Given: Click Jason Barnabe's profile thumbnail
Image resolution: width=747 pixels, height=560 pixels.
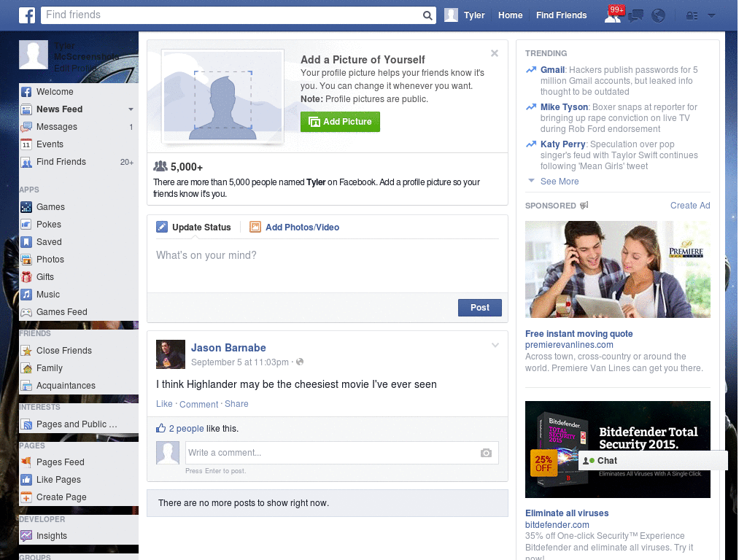Looking at the screenshot, I should (x=171, y=354).
